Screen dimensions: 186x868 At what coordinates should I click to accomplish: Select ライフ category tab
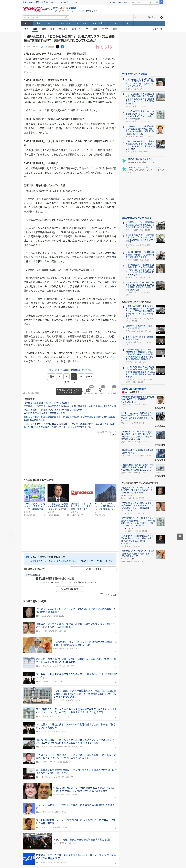click(105, 29)
